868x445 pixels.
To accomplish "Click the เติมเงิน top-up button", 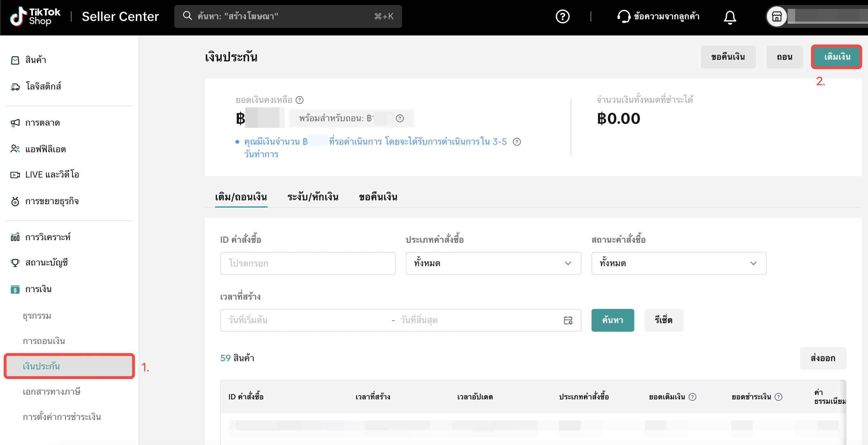I will coord(837,57).
